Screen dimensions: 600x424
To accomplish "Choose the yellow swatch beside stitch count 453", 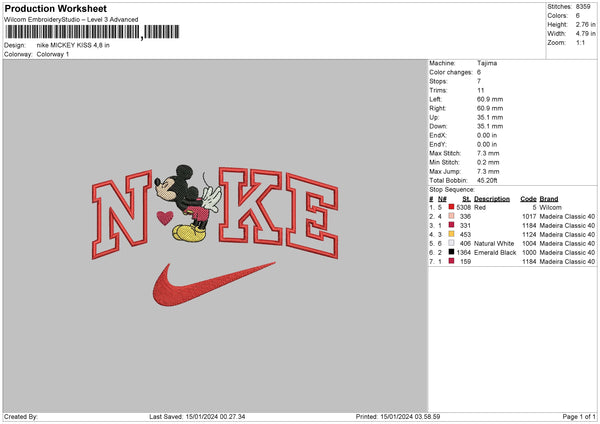I will click(x=451, y=234).
